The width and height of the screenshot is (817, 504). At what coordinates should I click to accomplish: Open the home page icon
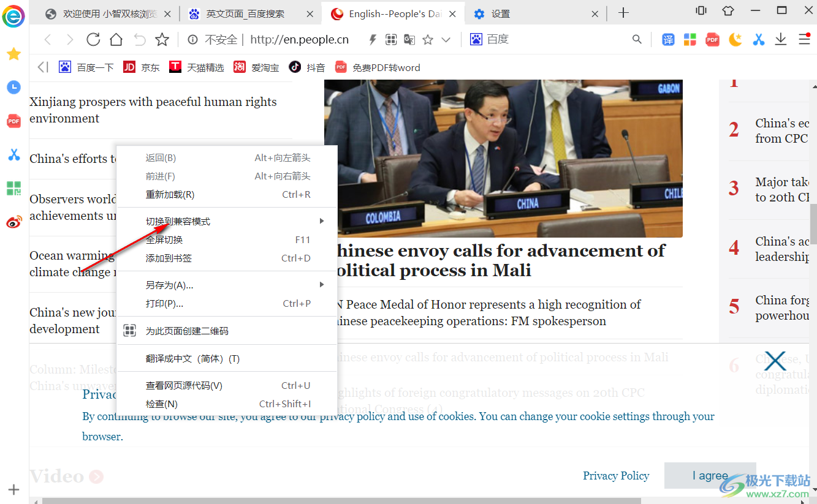tap(116, 40)
